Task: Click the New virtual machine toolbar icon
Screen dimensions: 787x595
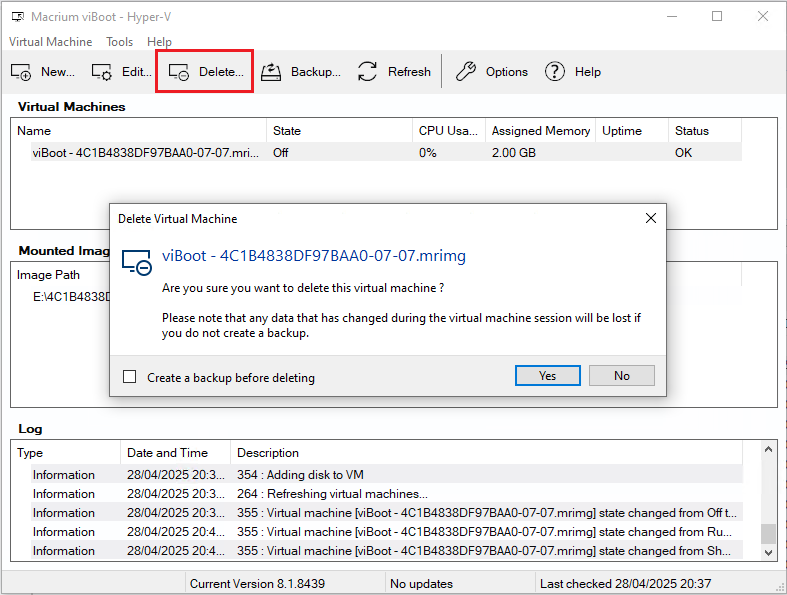Action: [x=22, y=72]
